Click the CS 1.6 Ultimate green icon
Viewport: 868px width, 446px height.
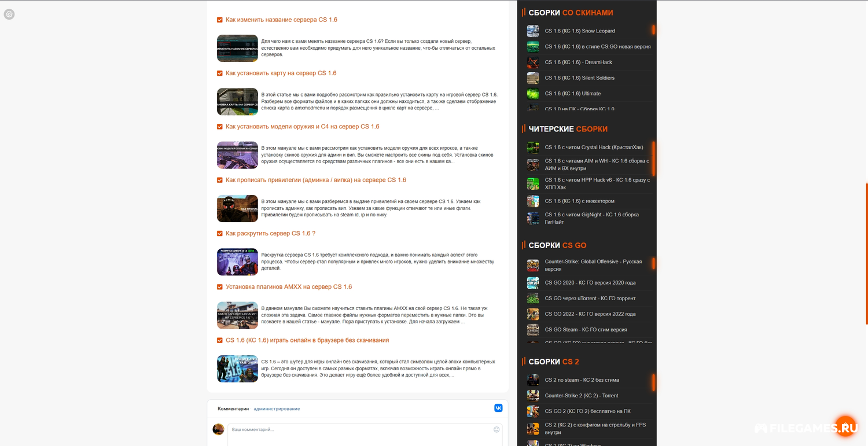tap(532, 94)
